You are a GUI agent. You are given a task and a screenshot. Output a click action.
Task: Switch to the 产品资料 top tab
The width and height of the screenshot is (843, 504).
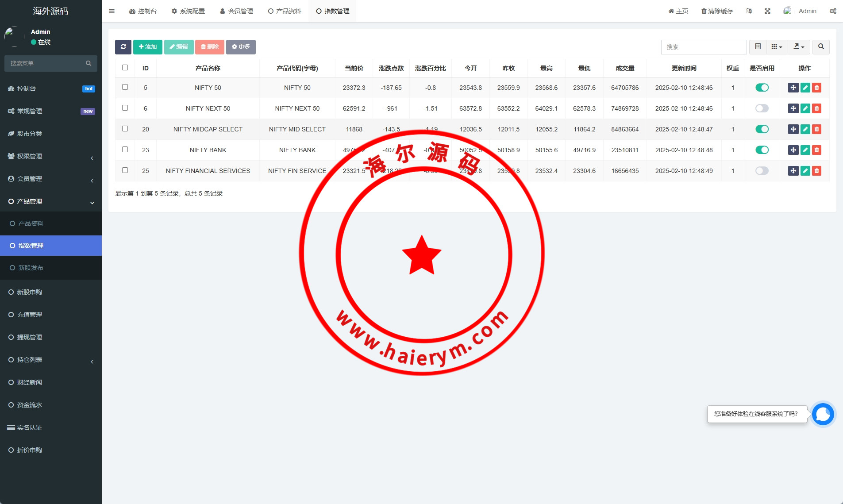pos(285,11)
